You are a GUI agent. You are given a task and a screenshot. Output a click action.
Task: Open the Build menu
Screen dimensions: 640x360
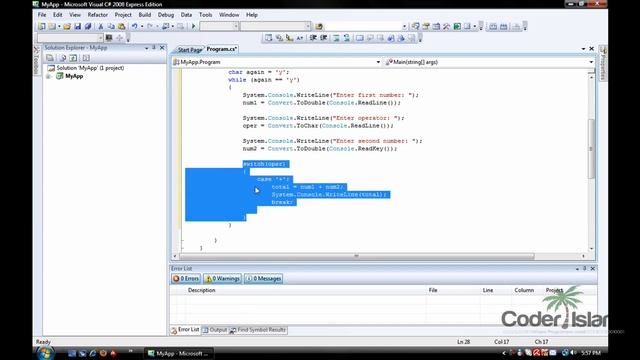pyautogui.click(x=145, y=15)
